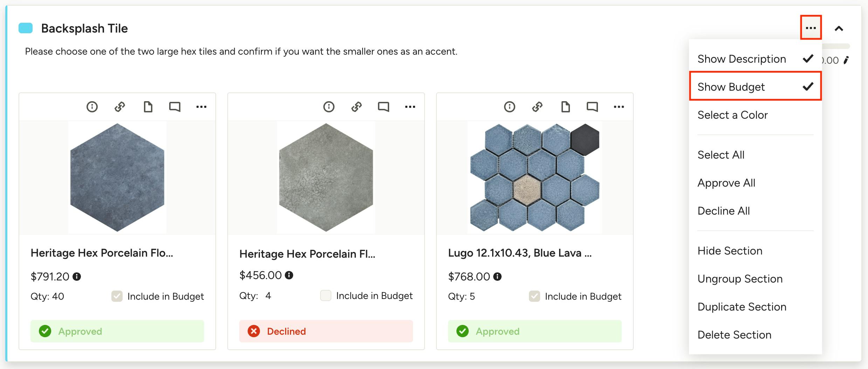Image resolution: width=868 pixels, height=369 pixels.
Task: Click the blue section color swatch
Action: point(26,28)
